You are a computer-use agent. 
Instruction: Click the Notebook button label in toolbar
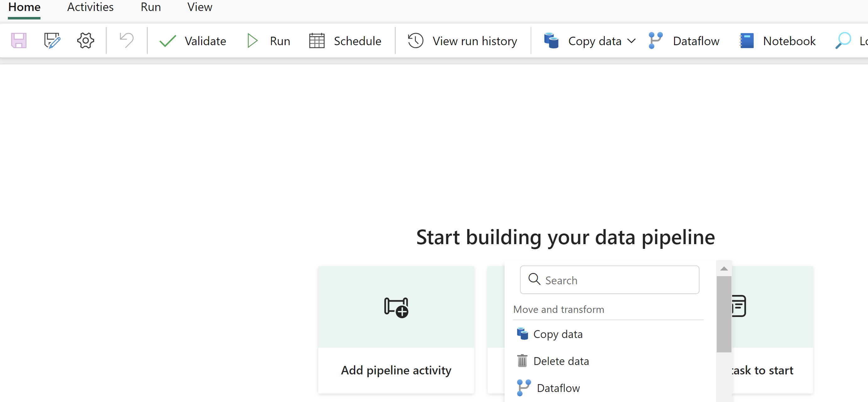[x=789, y=41]
